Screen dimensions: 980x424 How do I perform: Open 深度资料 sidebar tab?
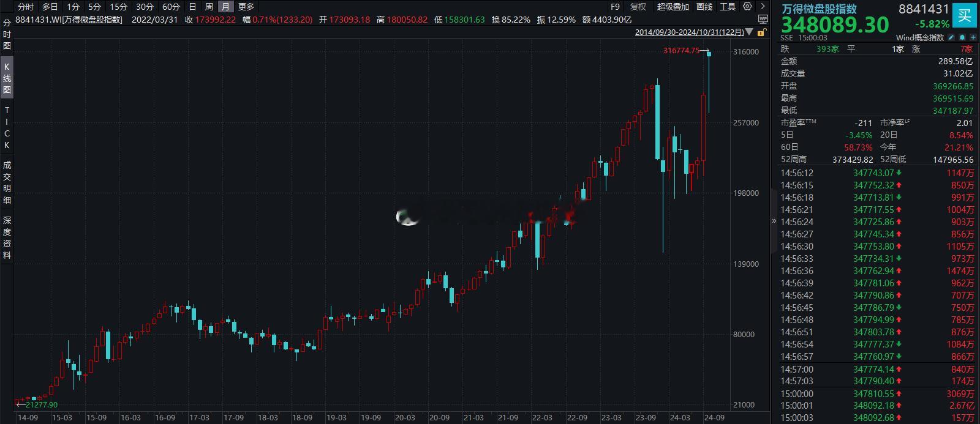click(7, 237)
